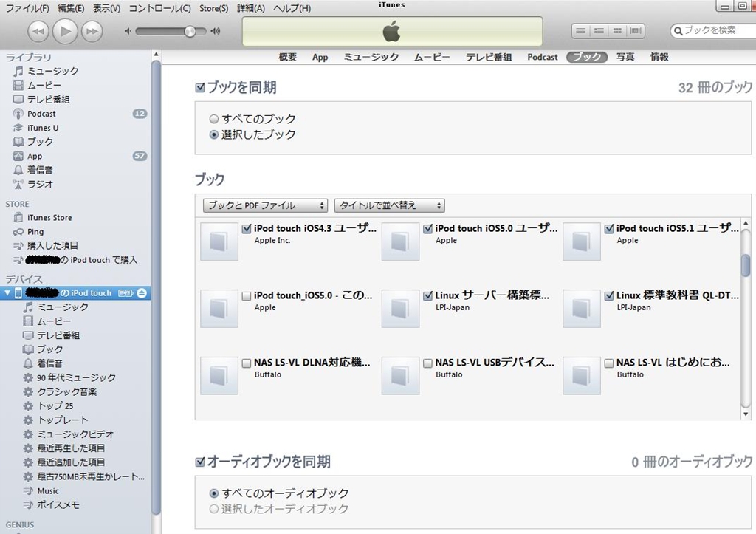This screenshot has height=534, width=756.
Task: Switch to song list view
Action: pyautogui.click(x=580, y=31)
